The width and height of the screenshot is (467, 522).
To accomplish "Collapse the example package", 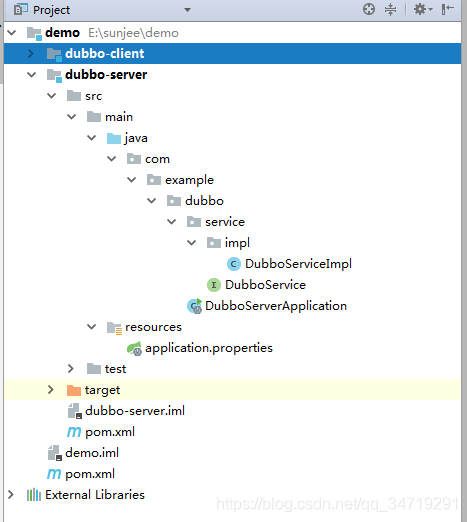I will pos(132,180).
